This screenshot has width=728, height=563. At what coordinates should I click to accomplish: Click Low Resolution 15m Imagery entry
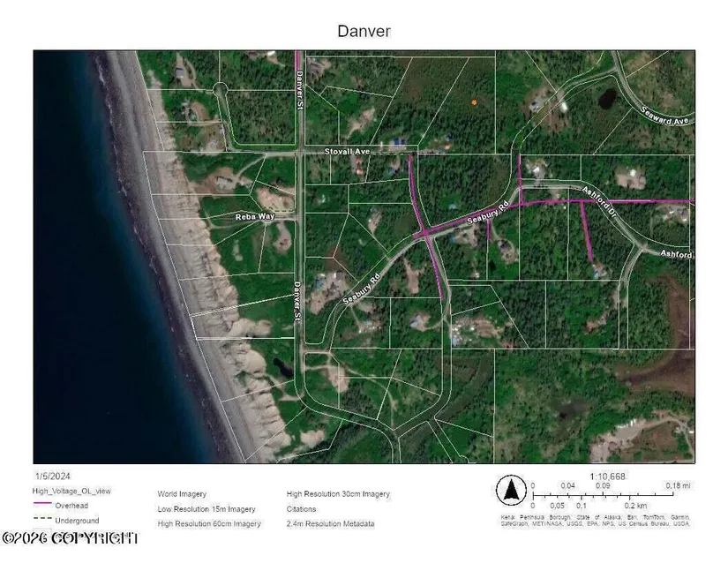tap(206, 509)
